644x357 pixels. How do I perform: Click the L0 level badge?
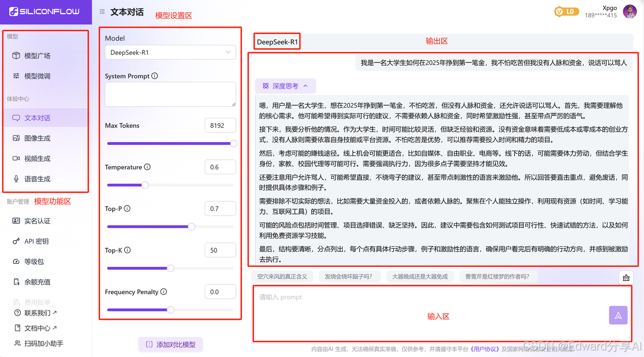click(566, 12)
